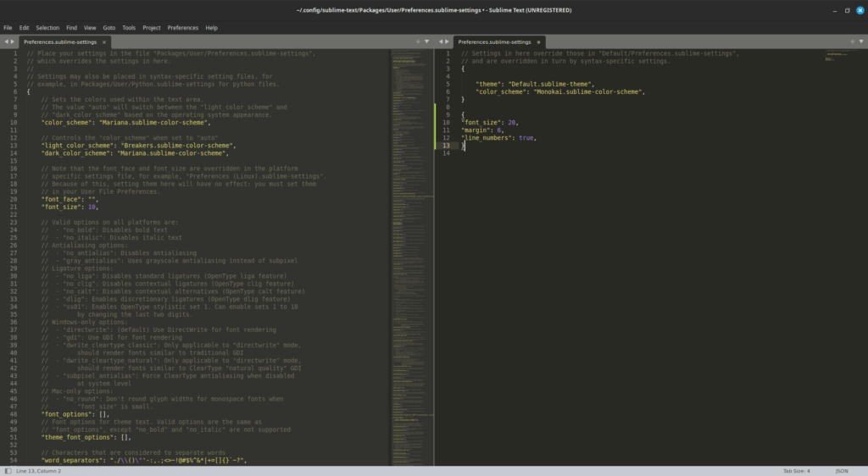Add new tab in left pane
This screenshot has width=868, height=476.
[418, 42]
